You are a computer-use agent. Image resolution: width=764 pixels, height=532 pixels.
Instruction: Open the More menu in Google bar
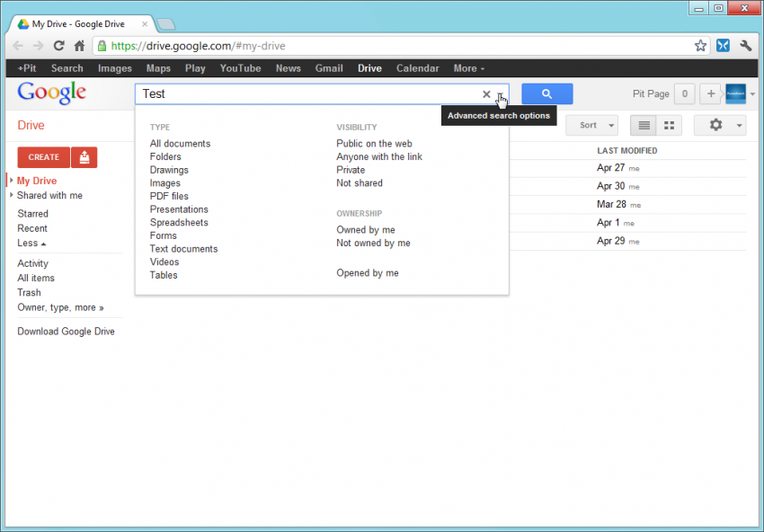click(468, 68)
